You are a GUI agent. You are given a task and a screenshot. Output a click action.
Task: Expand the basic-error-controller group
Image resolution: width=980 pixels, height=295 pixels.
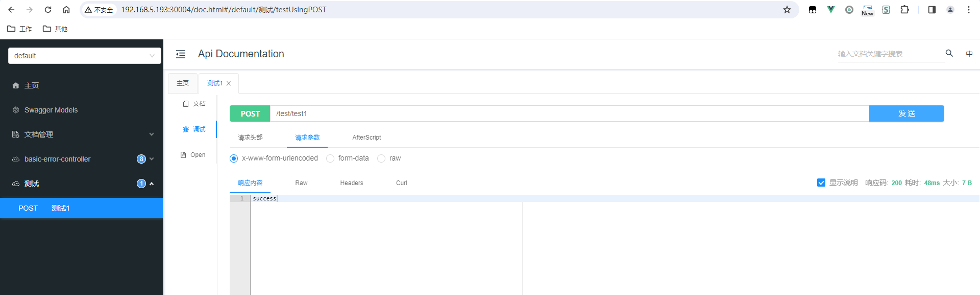point(152,159)
